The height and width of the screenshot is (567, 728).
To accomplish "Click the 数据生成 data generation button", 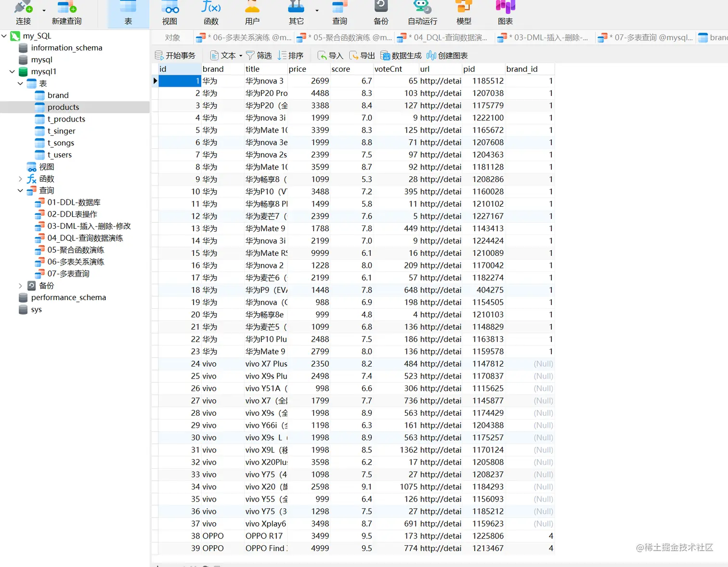I will point(401,55).
